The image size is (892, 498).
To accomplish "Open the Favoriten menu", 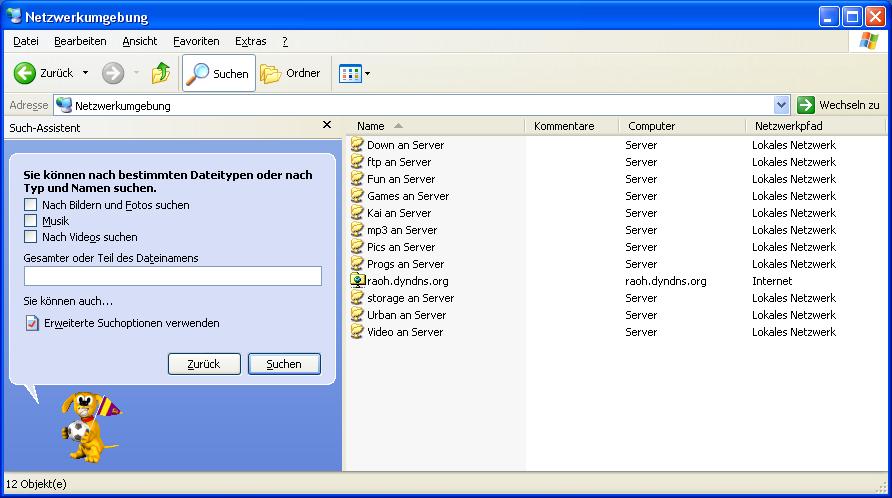I will [x=195, y=41].
